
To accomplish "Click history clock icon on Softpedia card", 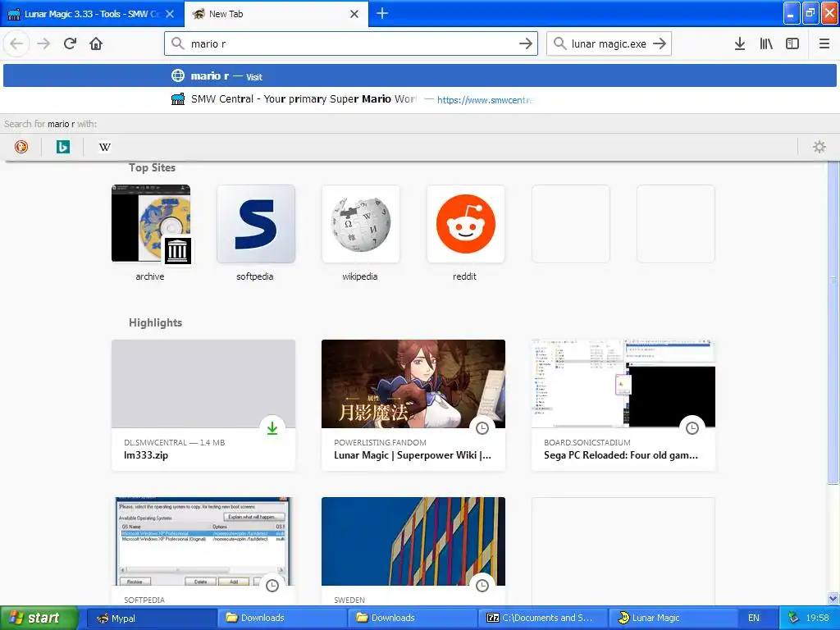I will coord(272,586).
